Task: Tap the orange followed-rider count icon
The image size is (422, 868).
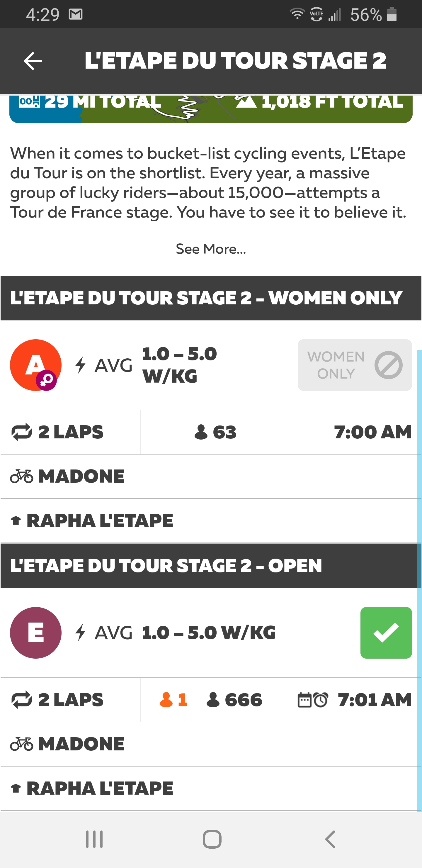Action: (166, 700)
